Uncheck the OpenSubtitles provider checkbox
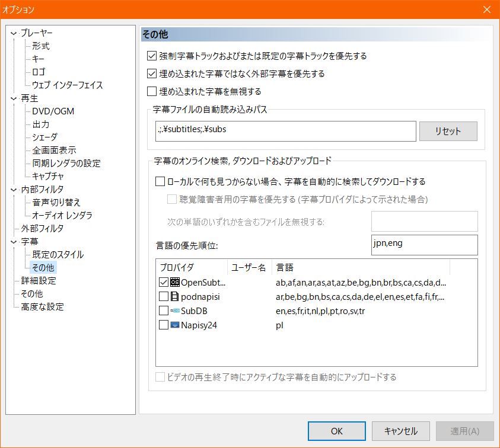500x448 pixels. [x=164, y=282]
